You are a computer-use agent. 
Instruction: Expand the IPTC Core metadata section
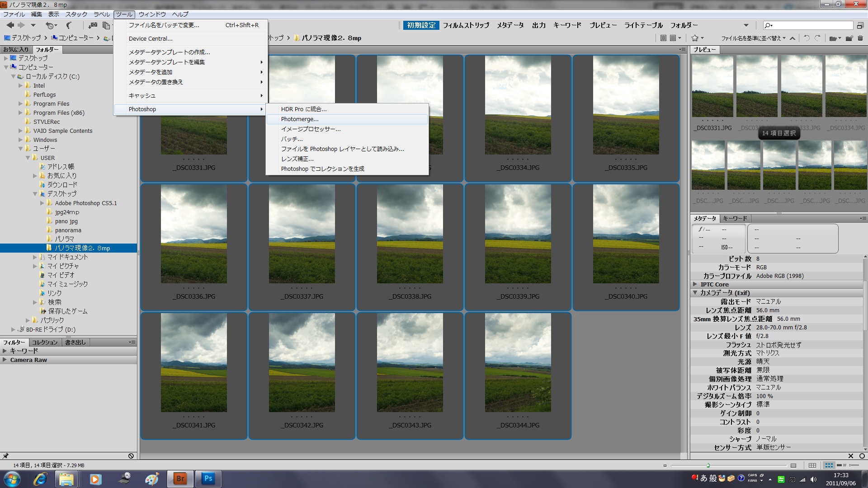(695, 284)
